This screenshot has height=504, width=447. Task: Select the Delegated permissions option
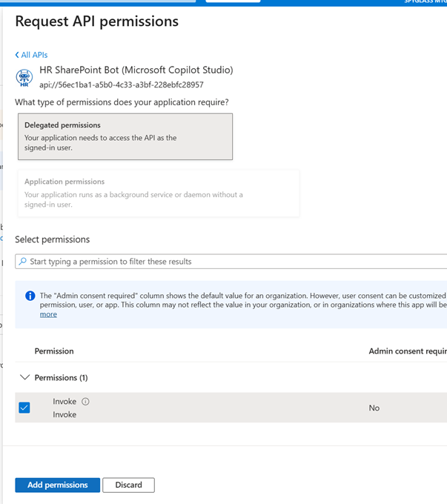pyautogui.click(x=125, y=136)
